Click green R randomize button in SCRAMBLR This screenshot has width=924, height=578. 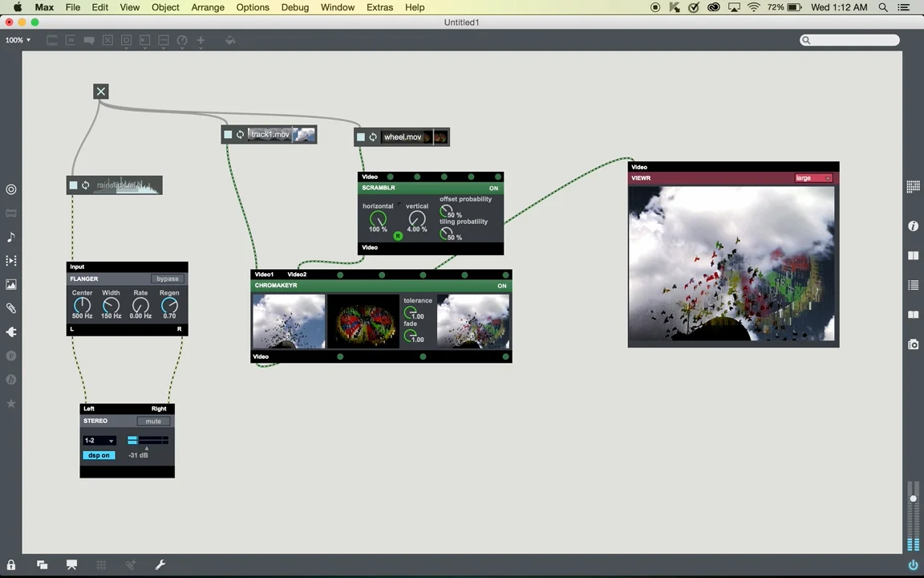(398, 236)
